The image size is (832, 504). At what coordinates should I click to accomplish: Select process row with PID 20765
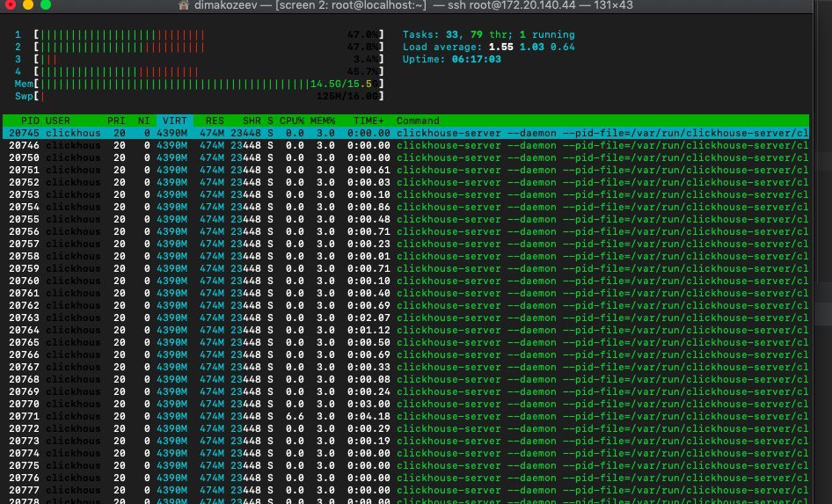click(406, 343)
